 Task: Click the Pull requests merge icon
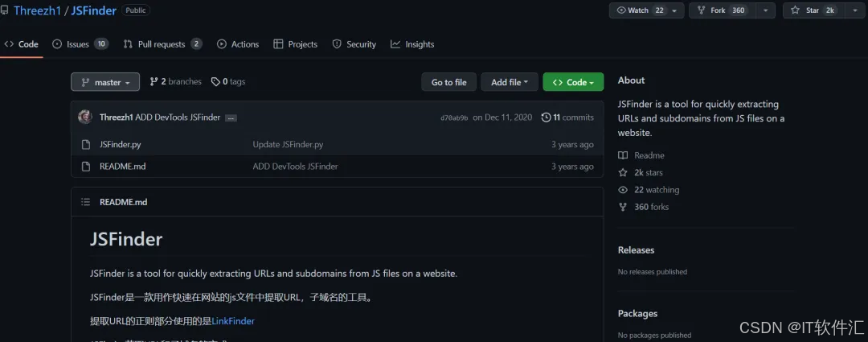pyautogui.click(x=128, y=44)
